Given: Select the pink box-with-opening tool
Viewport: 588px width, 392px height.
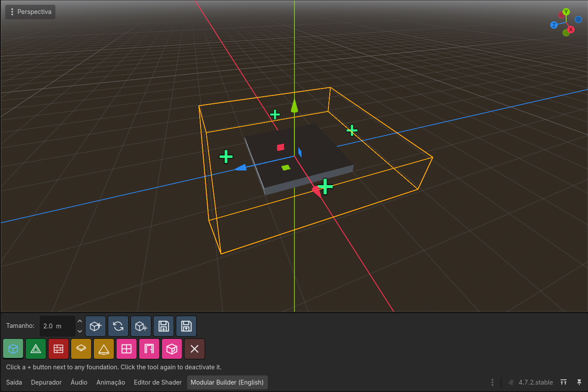Looking at the screenshot, I should 172,349.
